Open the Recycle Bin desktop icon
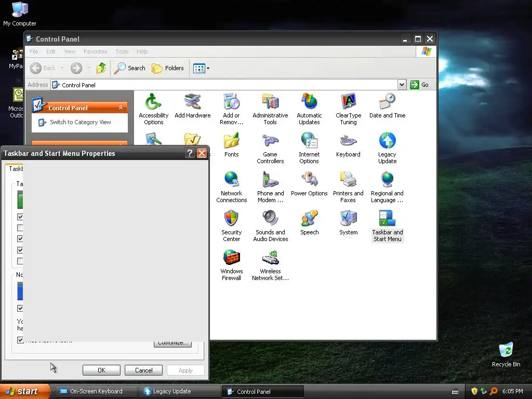Screen dimensions: 532x399 pos(506,355)
